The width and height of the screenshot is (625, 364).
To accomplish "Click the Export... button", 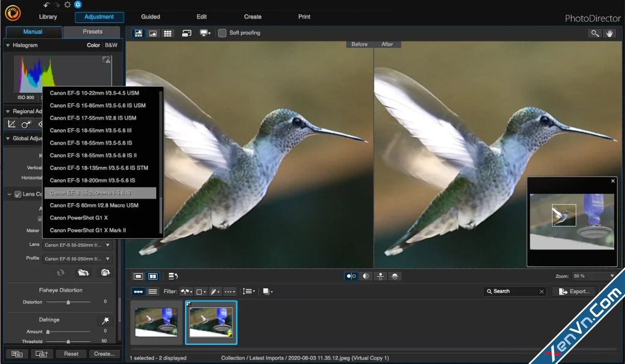I will click(x=575, y=291).
